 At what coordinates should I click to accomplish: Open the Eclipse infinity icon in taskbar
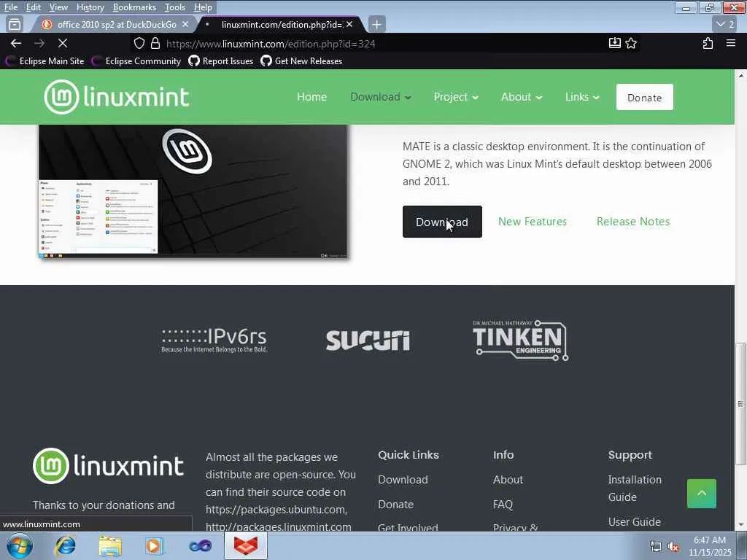200,545
